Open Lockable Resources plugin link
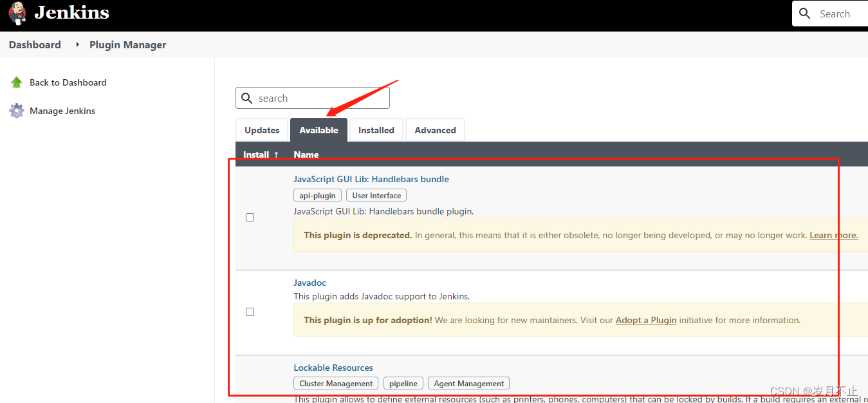Image resolution: width=868 pixels, height=403 pixels. 333,368
